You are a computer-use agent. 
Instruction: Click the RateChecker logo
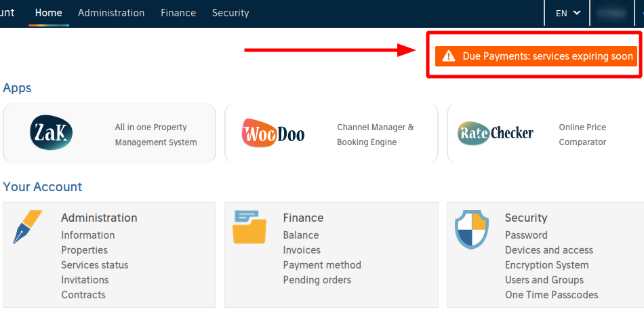click(x=496, y=133)
